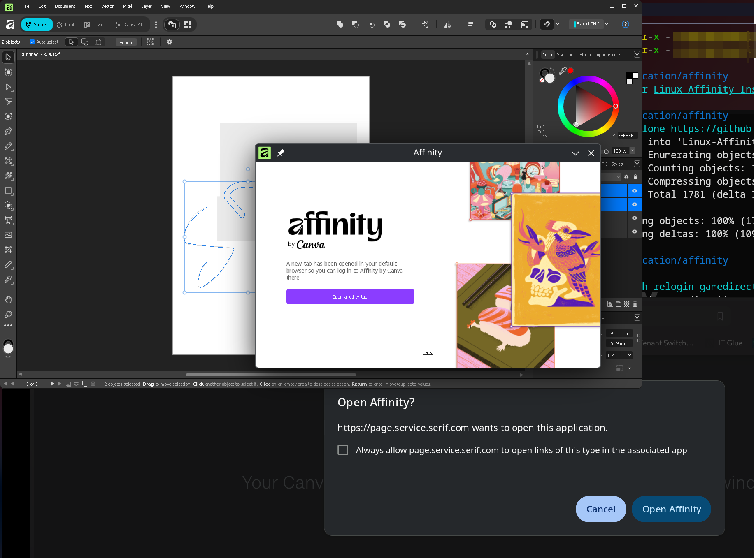
Task: Select the Rectangle shape tool
Action: pos(8,191)
